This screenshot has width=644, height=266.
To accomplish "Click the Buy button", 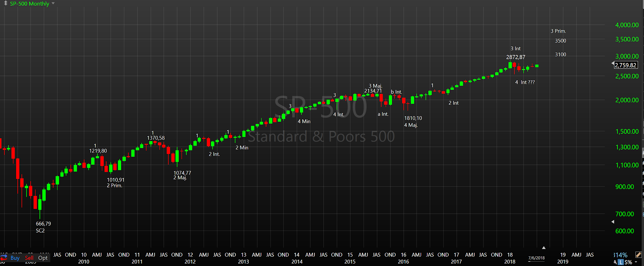I will (15, 258).
